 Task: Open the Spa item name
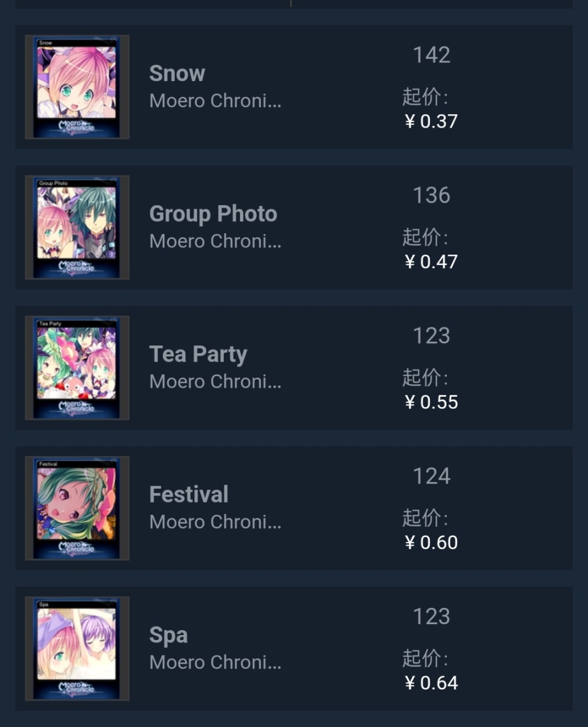(x=168, y=635)
